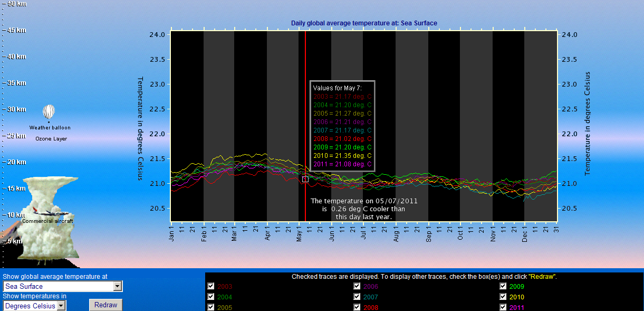Uncheck the 2011 trace checkbox
The width and height of the screenshot is (644, 311).
503,307
